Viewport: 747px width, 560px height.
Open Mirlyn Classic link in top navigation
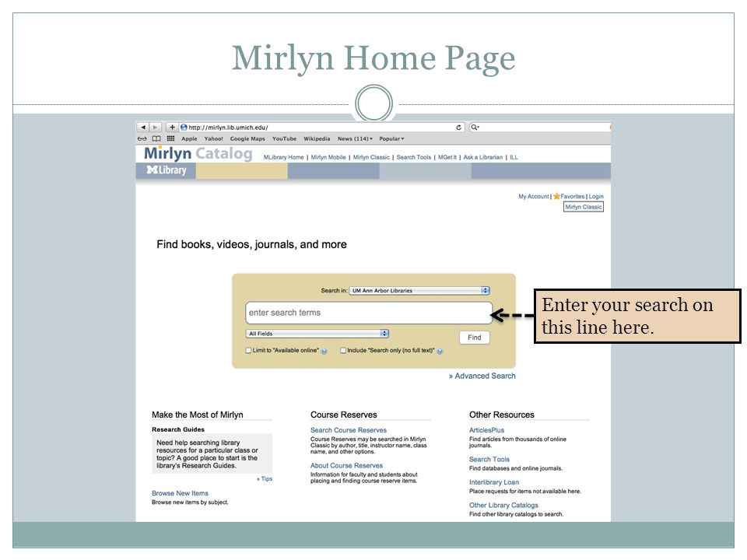click(x=371, y=157)
